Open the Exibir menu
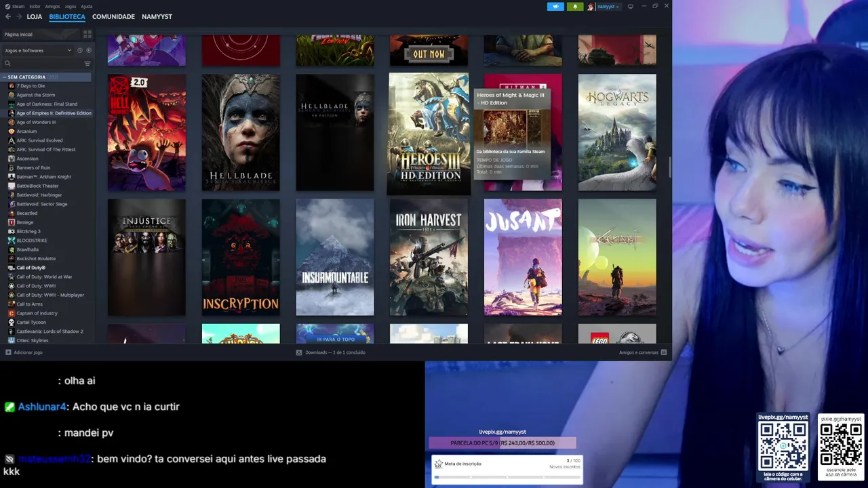 coord(35,6)
